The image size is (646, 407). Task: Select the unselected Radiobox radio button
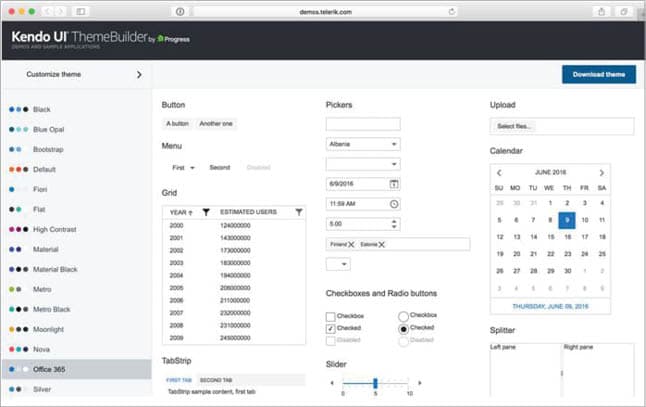click(x=404, y=316)
